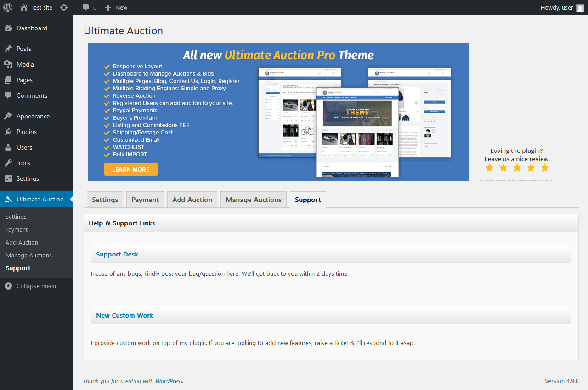Click the Users person icon
Screen dimensions: 588x390
[8, 147]
